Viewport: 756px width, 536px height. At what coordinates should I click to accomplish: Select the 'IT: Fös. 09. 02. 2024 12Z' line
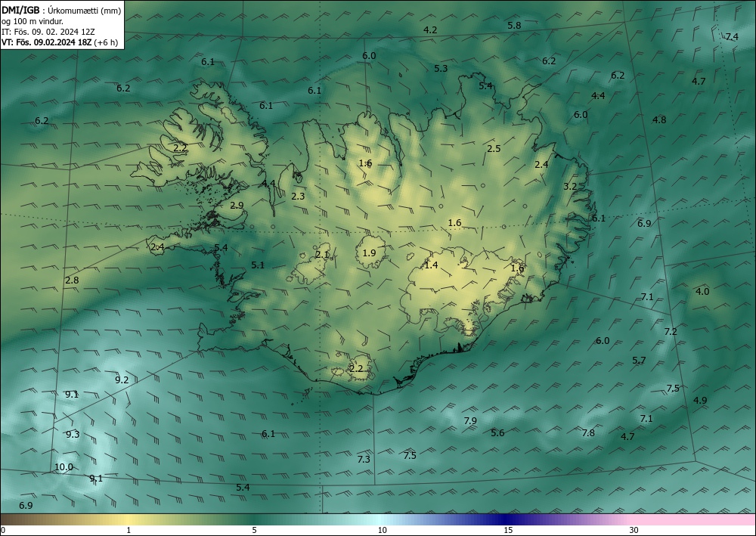[x=48, y=32]
